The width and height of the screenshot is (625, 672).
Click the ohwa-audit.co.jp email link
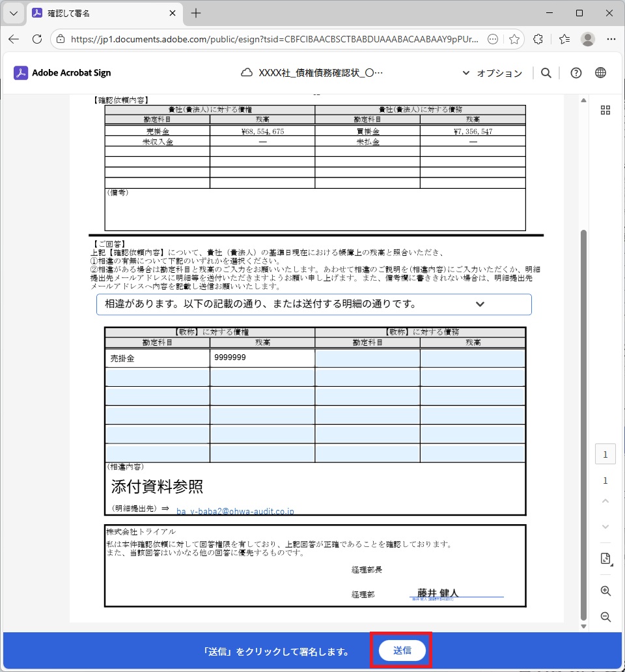[x=235, y=512]
